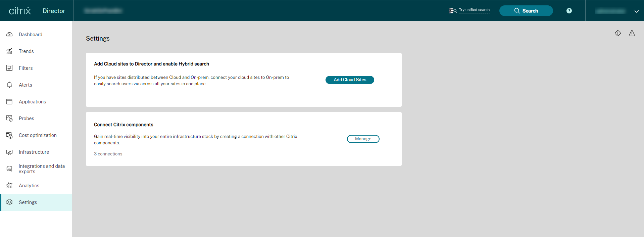Expand the user account dropdown chevron
Image resolution: width=644 pixels, height=237 pixels.
[636, 11]
